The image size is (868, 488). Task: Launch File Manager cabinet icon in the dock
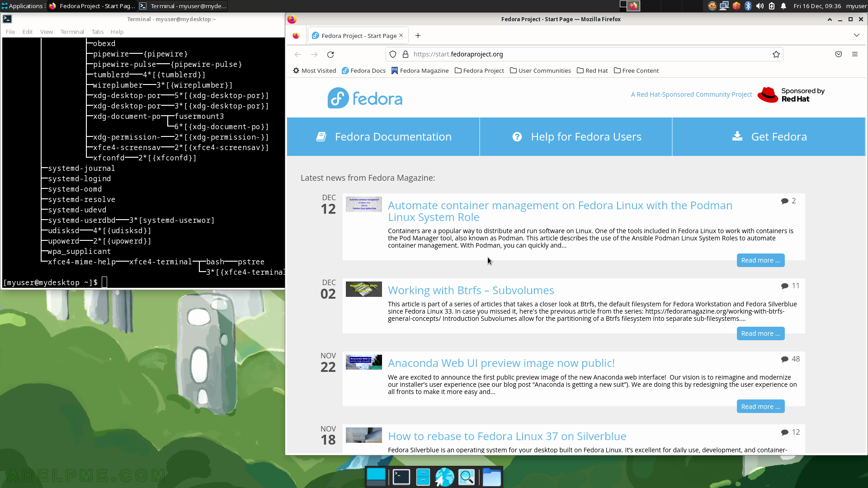pyautogui.click(x=423, y=477)
